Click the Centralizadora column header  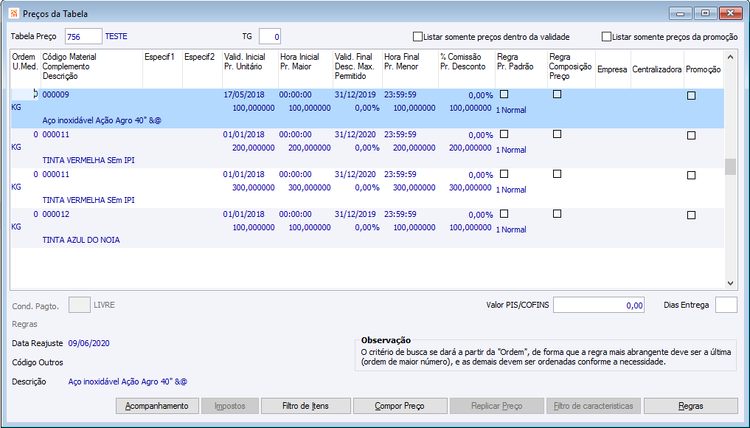657,69
